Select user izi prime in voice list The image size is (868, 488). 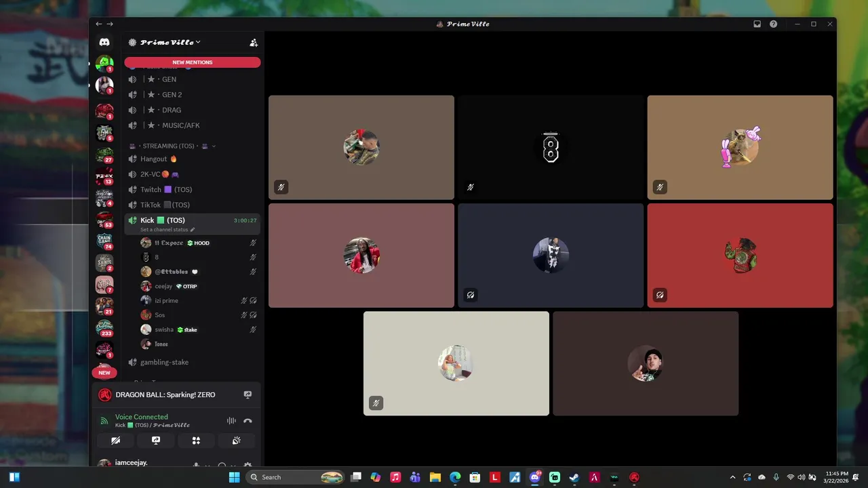click(199, 300)
